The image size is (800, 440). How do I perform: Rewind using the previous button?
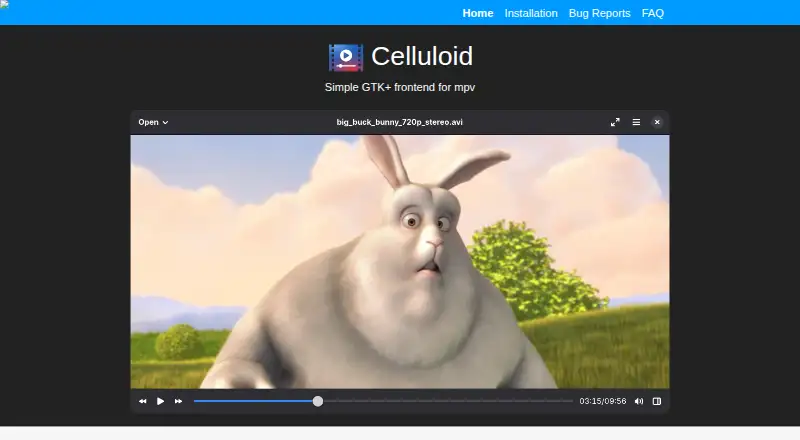tap(143, 401)
